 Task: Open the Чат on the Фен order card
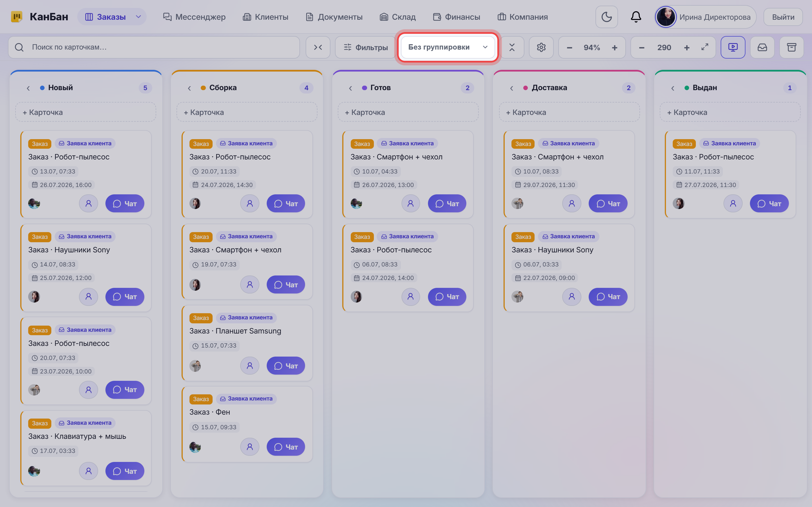pyautogui.click(x=286, y=447)
